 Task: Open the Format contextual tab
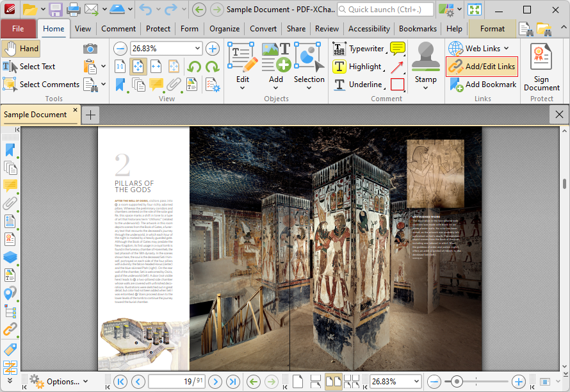(493, 29)
